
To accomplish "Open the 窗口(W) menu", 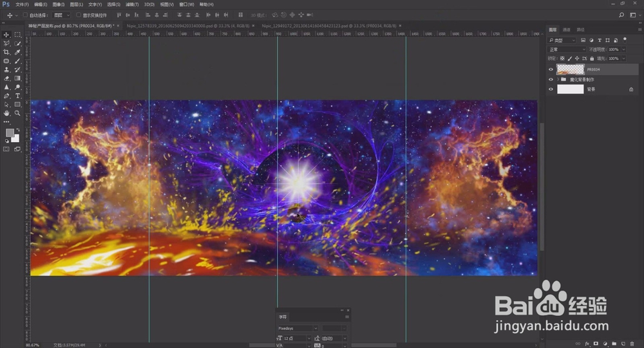I will point(187,5).
